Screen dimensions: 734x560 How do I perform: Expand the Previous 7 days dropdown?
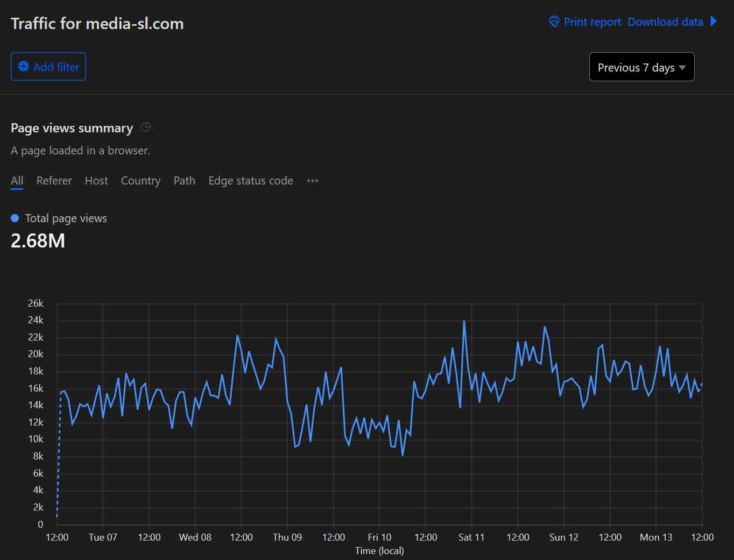pos(641,67)
